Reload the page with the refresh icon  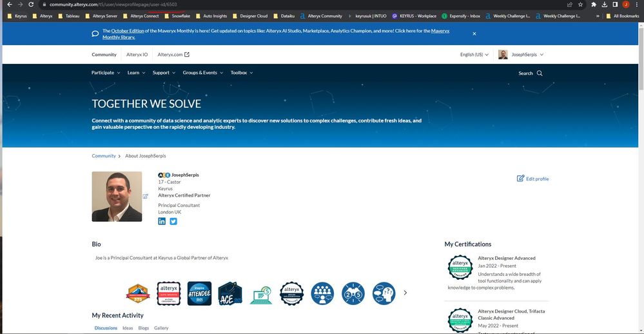click(31, 4)
